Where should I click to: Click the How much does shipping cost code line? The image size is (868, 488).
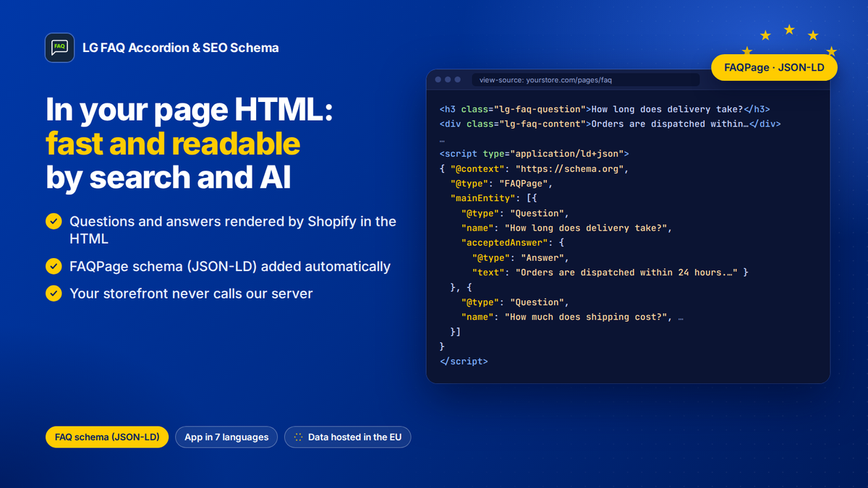(573, 317)
